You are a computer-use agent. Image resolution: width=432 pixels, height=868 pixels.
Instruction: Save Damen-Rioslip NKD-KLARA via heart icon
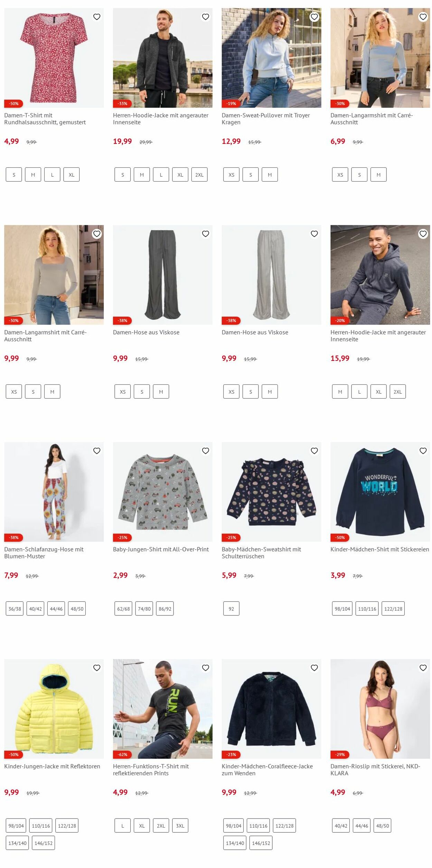[423, 668]
